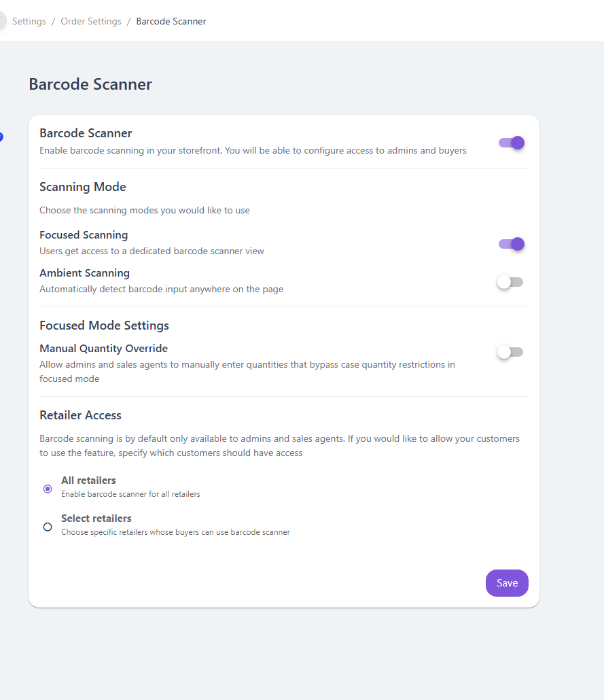Image resolution: width=604 pixels, height=700 pixels.
Task: Go to Settings in the breadcrumb
Action: tap(29, 21)
